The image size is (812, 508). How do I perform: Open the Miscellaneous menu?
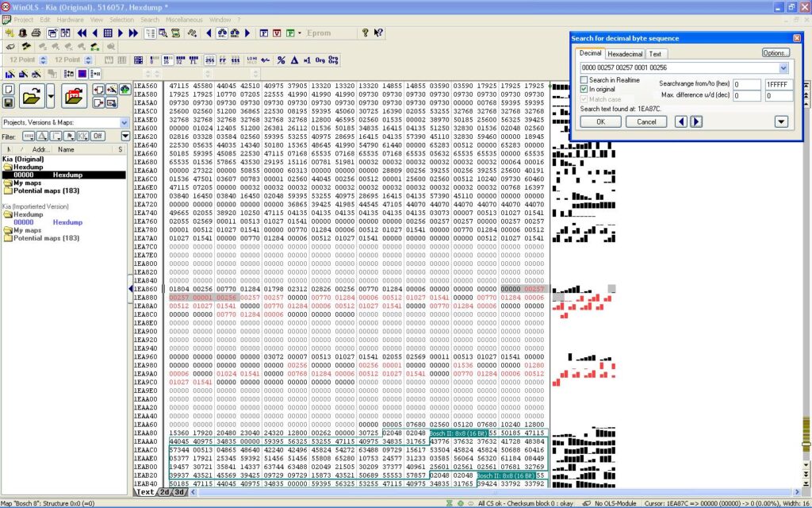184,20
